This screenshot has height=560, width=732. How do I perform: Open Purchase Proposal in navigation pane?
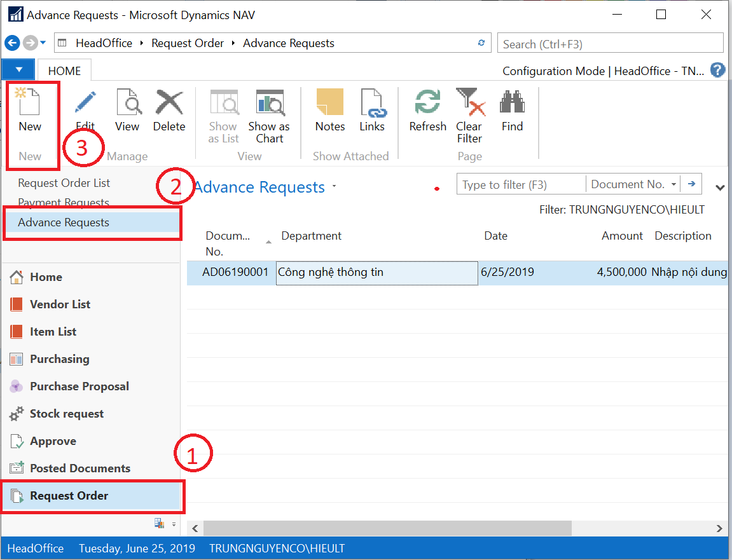[79, 386]
